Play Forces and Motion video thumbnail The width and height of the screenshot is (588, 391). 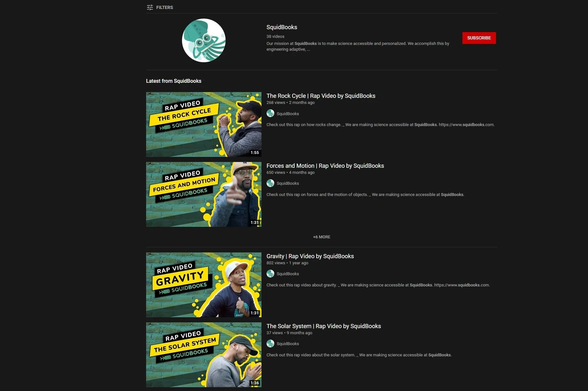(204, 194)
